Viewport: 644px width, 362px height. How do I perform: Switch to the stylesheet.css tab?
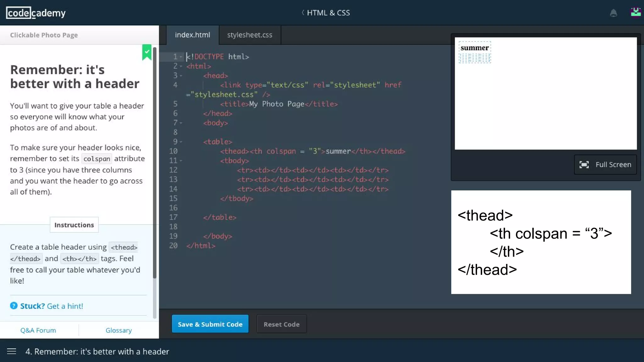(x=250, y=35)
